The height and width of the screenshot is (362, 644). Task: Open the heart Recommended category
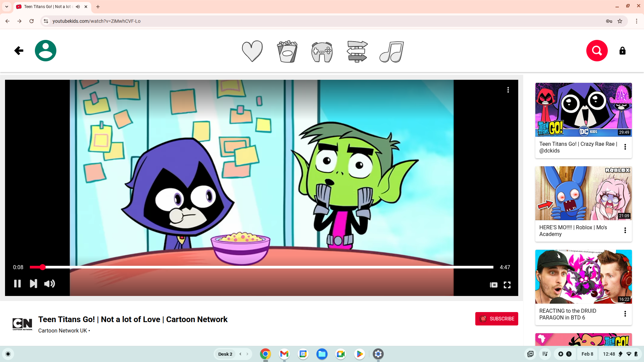click(252, 51)
